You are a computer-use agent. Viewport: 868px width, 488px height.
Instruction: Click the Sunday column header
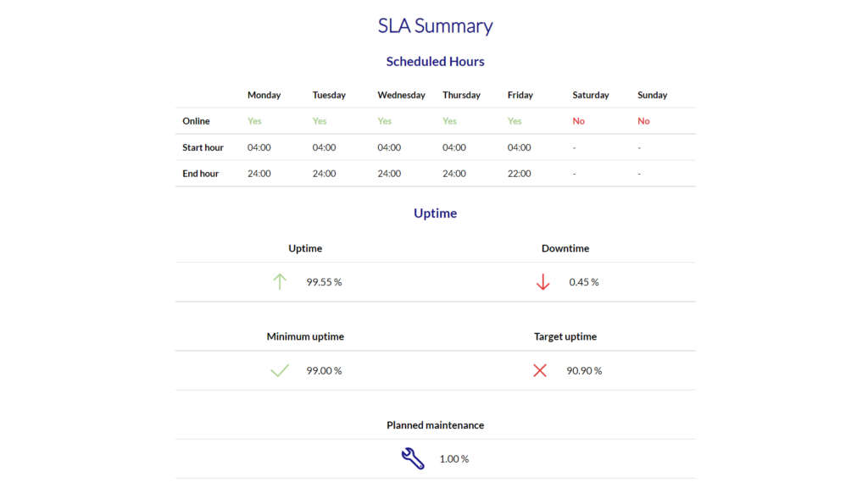[652, 95]
